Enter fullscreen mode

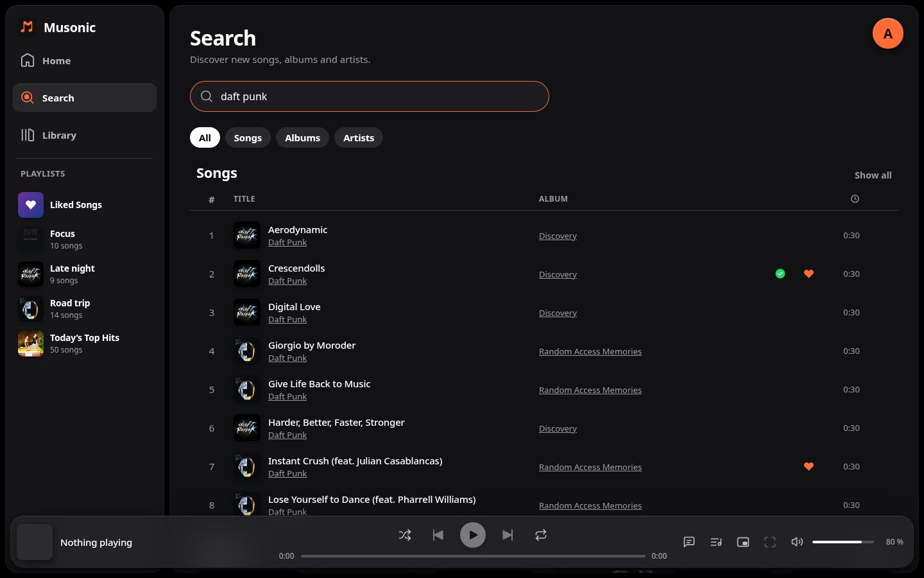(770, 542)
